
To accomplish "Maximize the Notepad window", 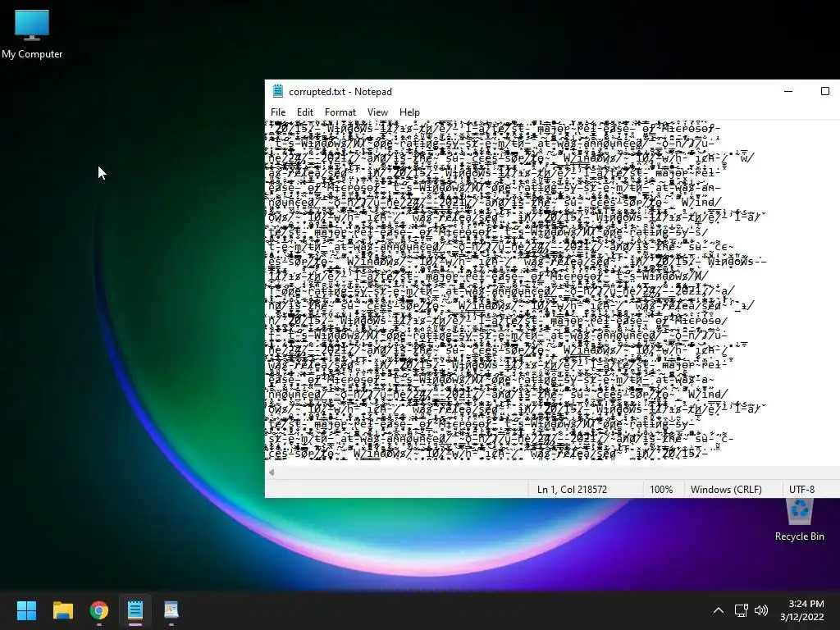I will (825, 91).
